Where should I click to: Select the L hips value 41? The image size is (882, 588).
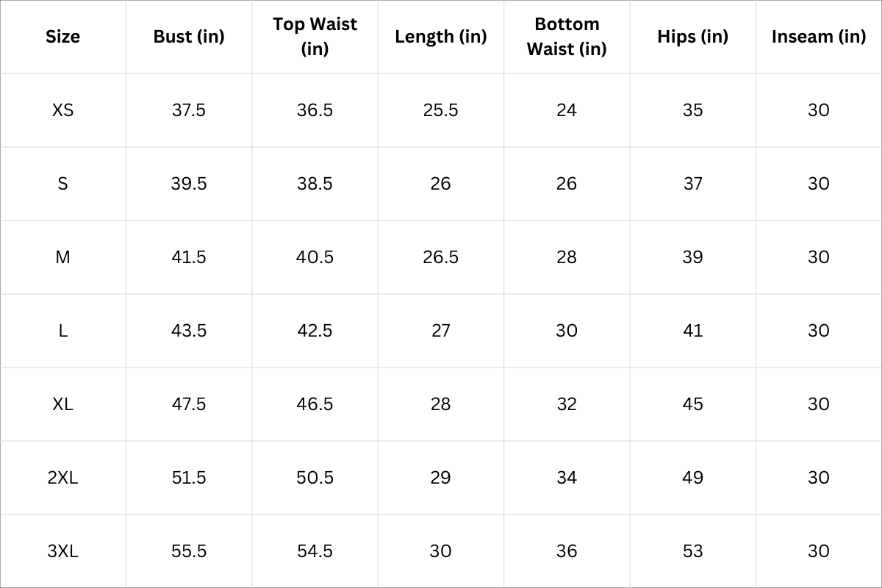(x=692, y=331)
